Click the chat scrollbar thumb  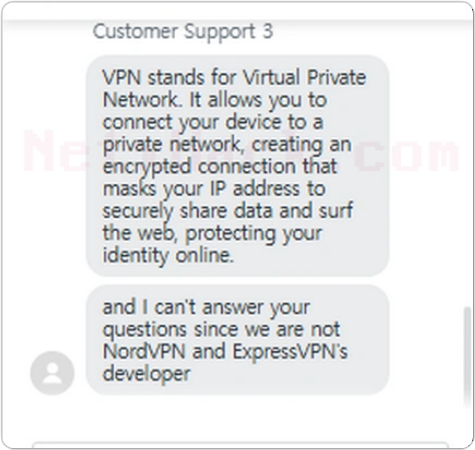click(x=468, y=358)
